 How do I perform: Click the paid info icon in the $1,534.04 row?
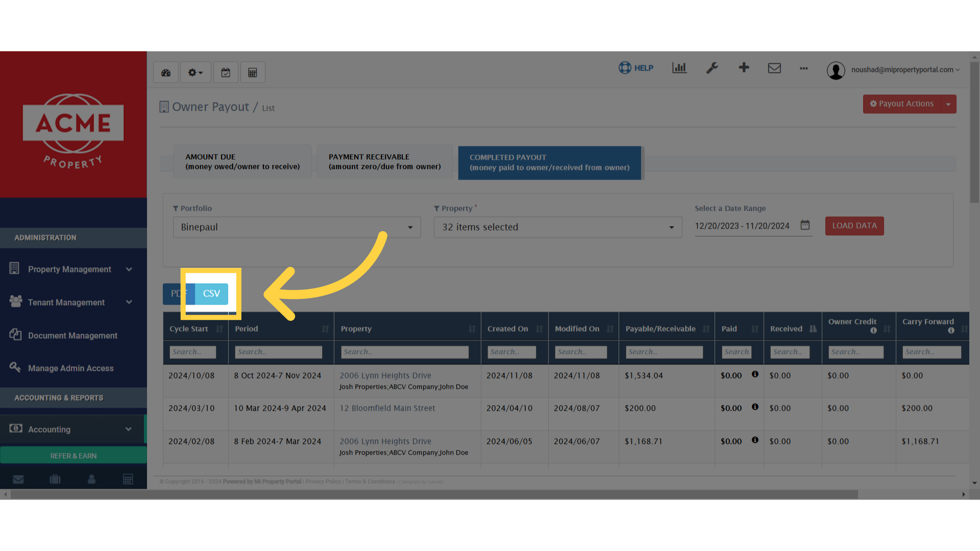click(x=755, y=374)
